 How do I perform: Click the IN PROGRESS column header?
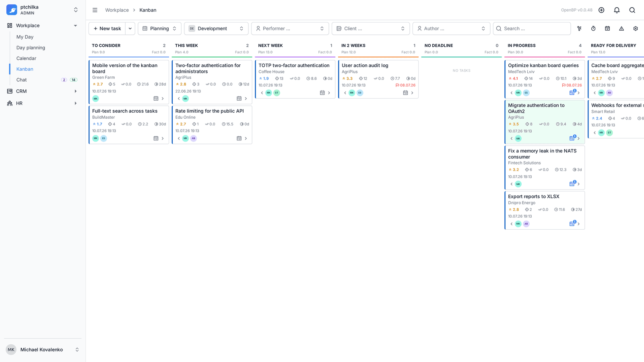tap(522, 45)
